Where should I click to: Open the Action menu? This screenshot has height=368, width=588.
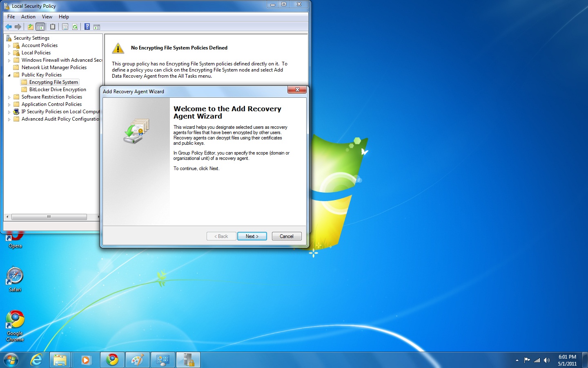28,17
